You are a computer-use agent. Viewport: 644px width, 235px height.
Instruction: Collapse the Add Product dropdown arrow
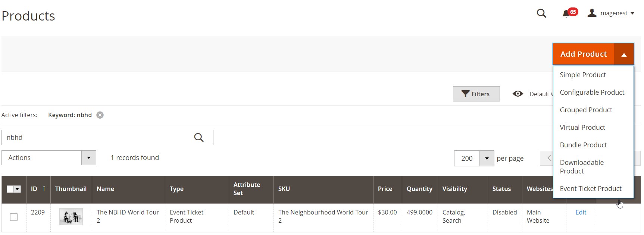click(x=624, y=54)
